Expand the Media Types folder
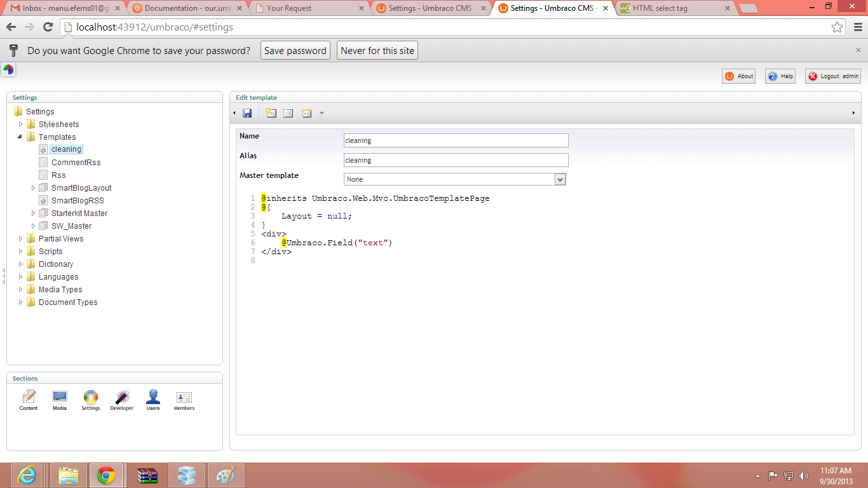868x488 pixels. point(20,289)
